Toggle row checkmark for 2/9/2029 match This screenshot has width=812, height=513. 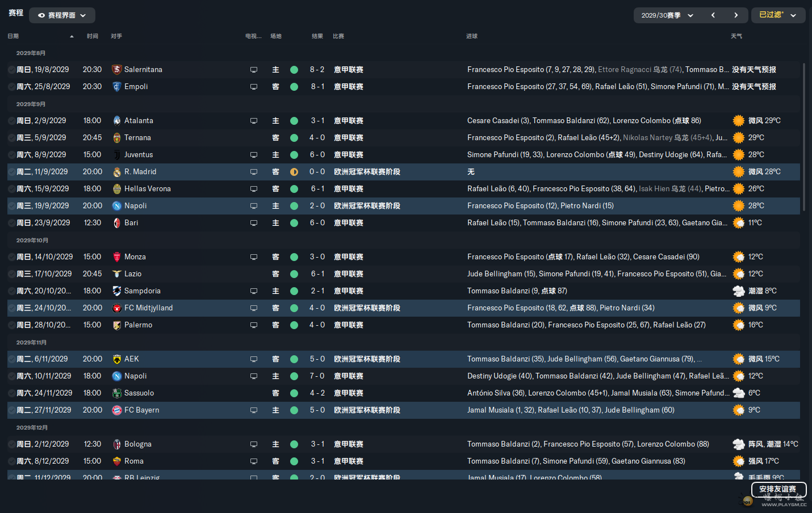click(12, 121)
